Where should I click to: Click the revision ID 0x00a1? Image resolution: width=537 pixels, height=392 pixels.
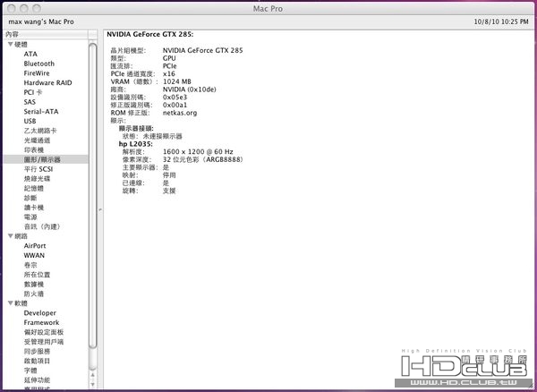tap(175, 105)
